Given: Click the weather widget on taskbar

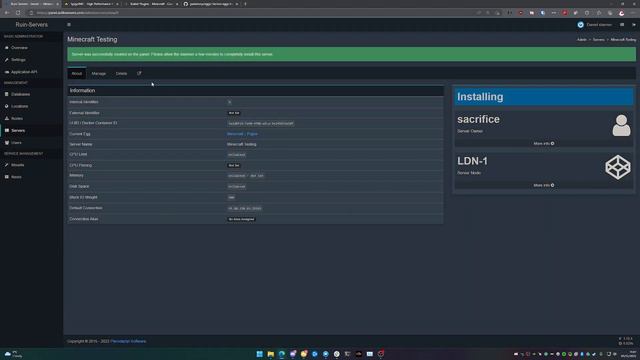Looking at the screenshot, I should click(13, 354).
